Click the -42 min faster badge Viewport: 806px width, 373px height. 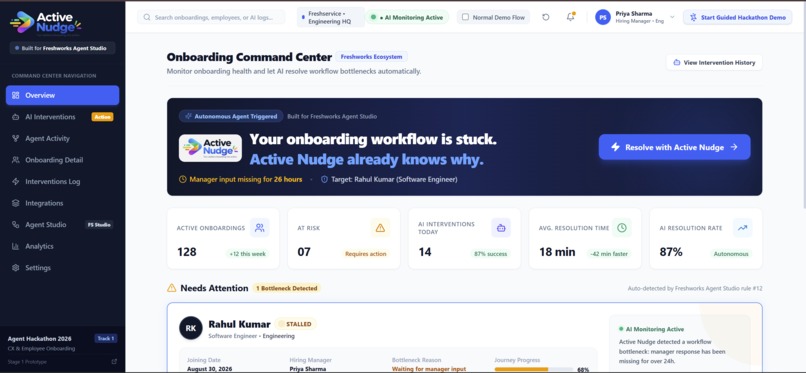coord(609,254)
